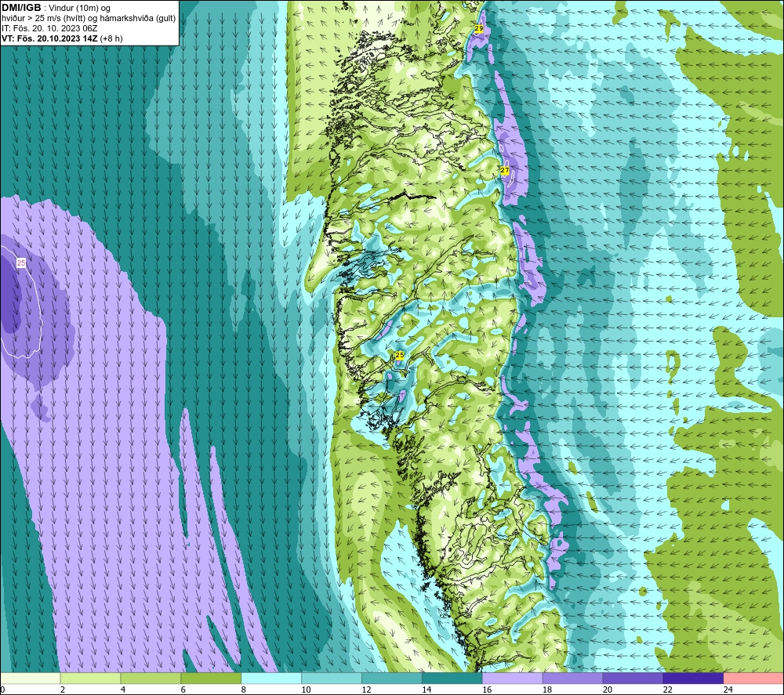Click the light teal swatch for 10–12 m/s

coord(332,678)
